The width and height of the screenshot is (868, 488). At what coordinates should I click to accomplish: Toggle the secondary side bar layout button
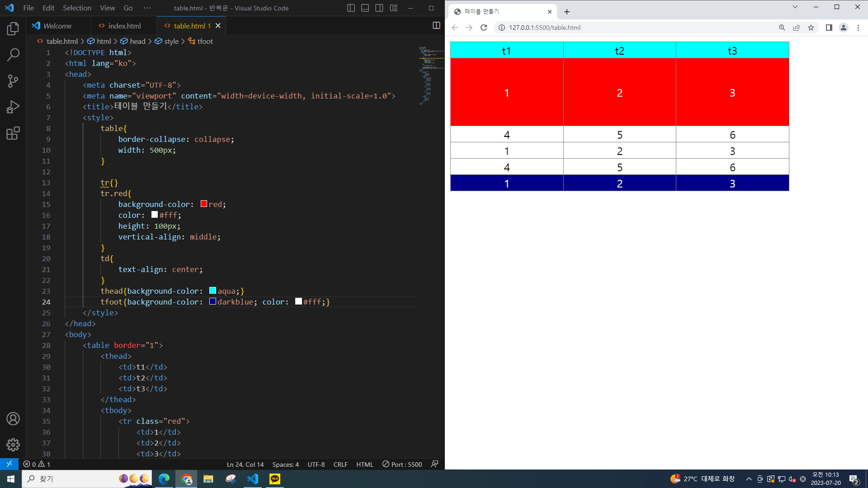(x=379, y=8)
